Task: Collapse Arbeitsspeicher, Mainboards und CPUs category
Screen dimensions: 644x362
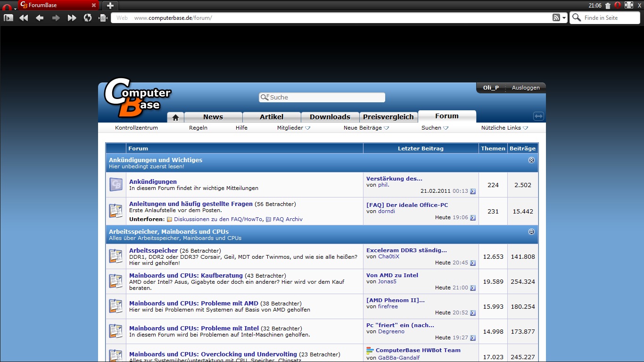Action: tap(531, 231)
